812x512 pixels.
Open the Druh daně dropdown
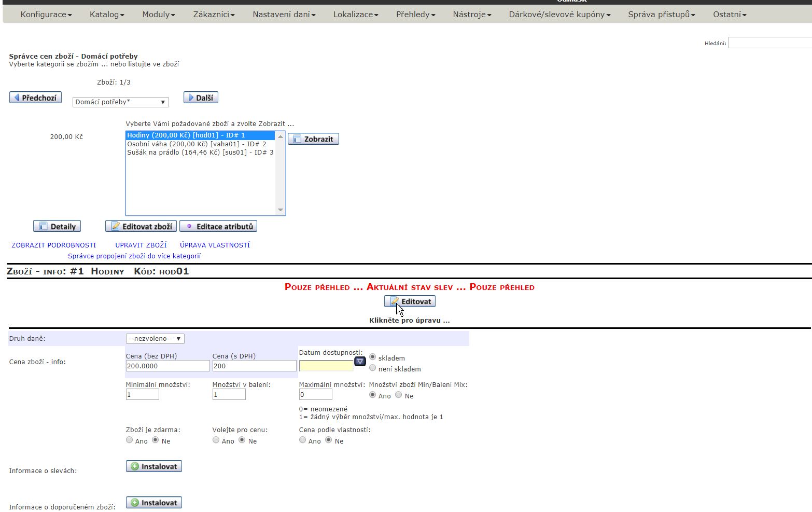155,339
